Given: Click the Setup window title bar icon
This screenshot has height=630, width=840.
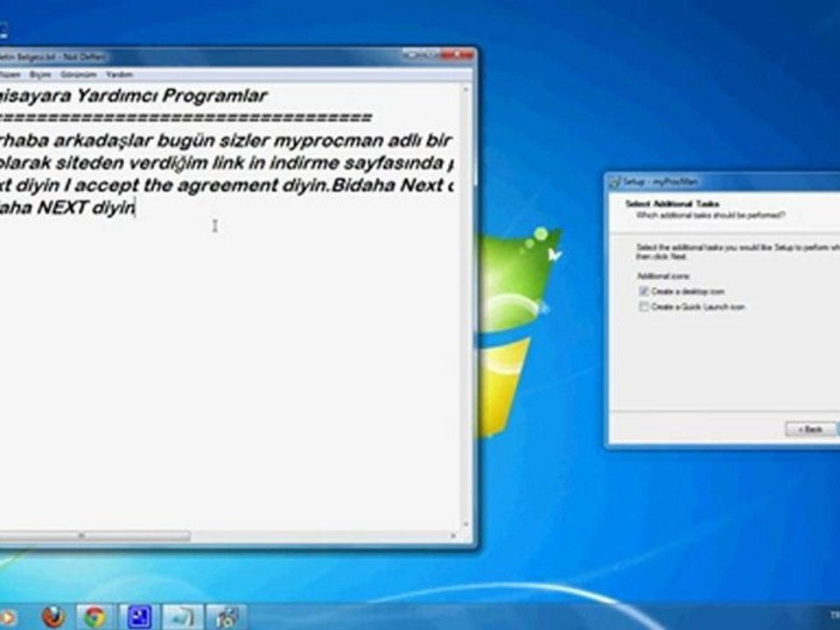Looking at the screenshot, I should pos(615,182).
